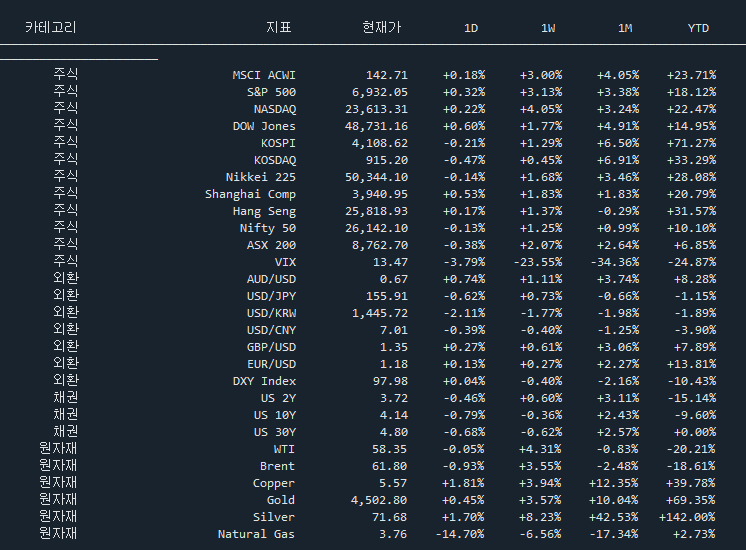Select the Copper indicator name
The width and height of the screenshot is (746, 550).
pyautogui.click(x=274, y=483)
